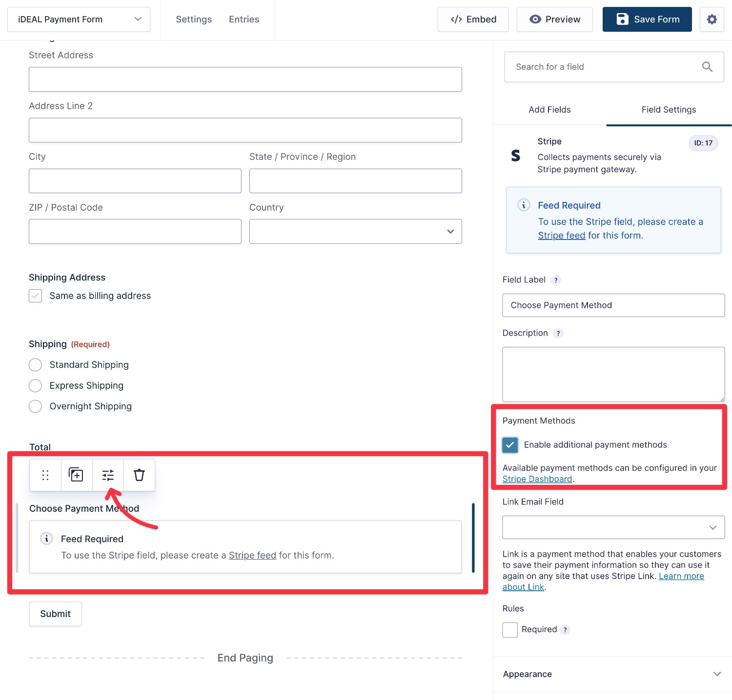Open Stripe feed link in form notice

pos(252,556)
